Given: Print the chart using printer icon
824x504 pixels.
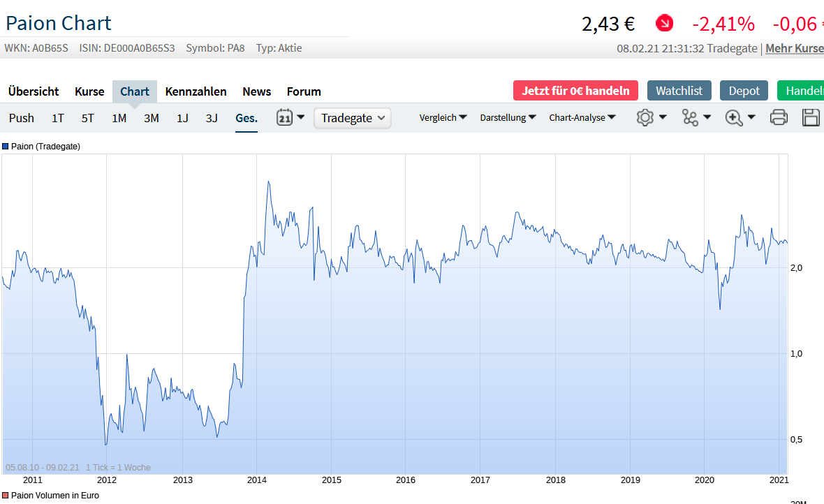Looking at the screenshot, I should (x=779, y=117).
